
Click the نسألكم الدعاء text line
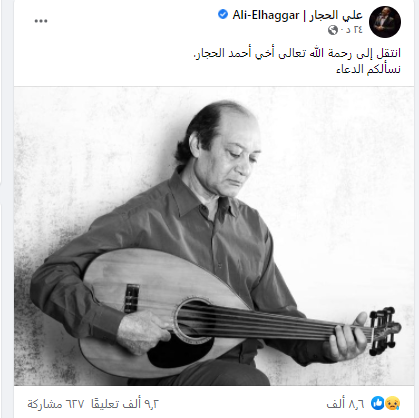[x=368, y=69]
